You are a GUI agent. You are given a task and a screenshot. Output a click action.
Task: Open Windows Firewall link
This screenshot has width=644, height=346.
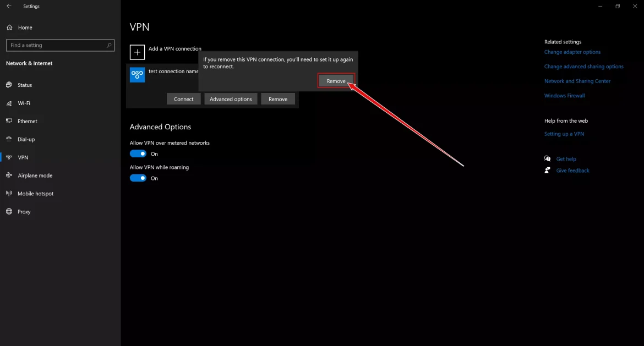coord(564,96)
